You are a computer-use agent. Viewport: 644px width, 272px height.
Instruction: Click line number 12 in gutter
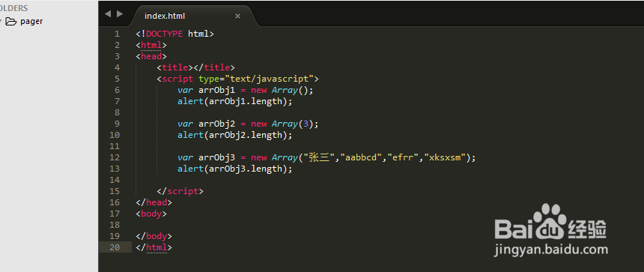[115, 157]
